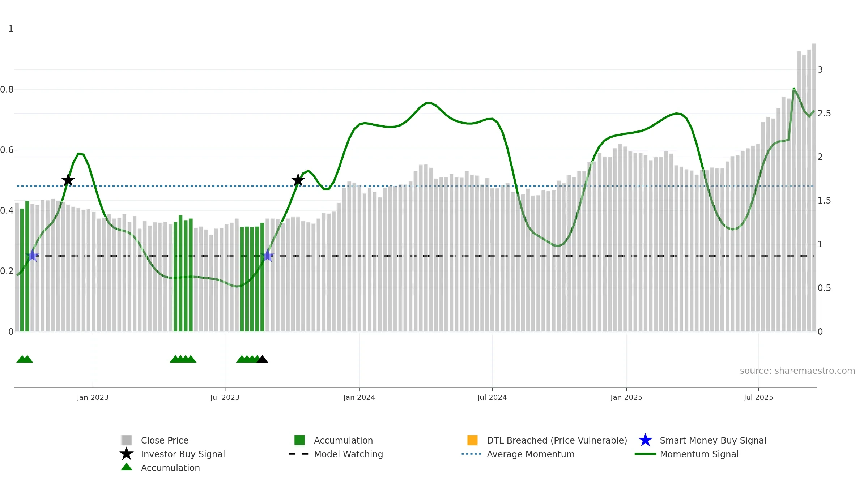The width and height of the screenshot is (868, 488).
Task: Click the momentum line peak in early 2024
Action: coord(429,103)
